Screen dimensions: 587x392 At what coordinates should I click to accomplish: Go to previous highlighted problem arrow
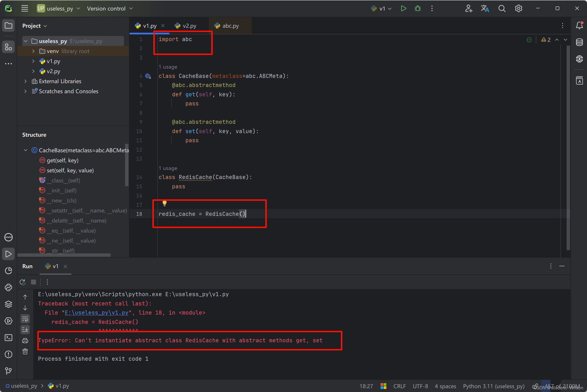[557, 40]
